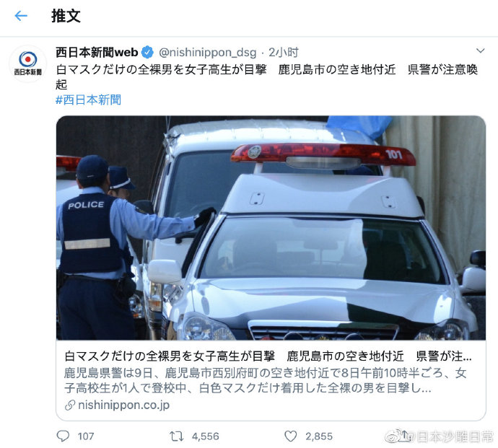498x448 pixels.
Task: Click the 西日本新聞web account name
Action: point(97,52)
